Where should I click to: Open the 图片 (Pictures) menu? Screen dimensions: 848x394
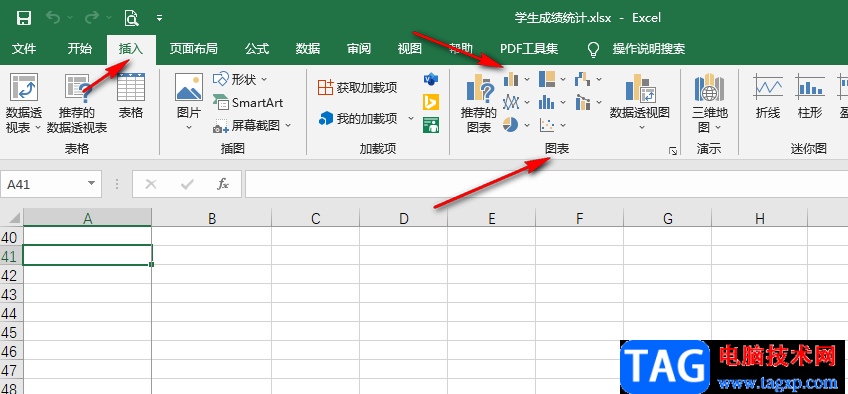pos(189,103)
